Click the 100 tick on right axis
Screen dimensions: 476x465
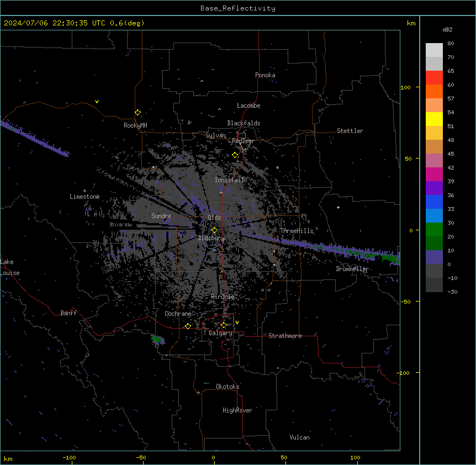point(405,88)
